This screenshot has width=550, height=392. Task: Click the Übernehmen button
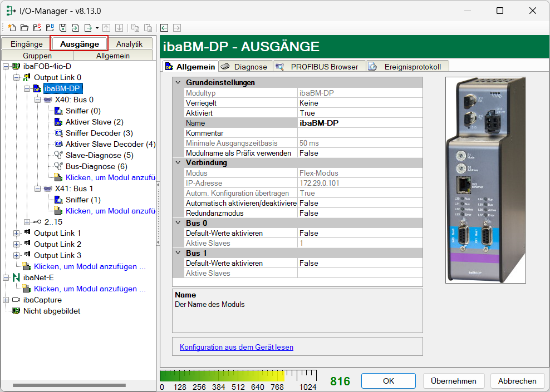(x=454, y=381)
